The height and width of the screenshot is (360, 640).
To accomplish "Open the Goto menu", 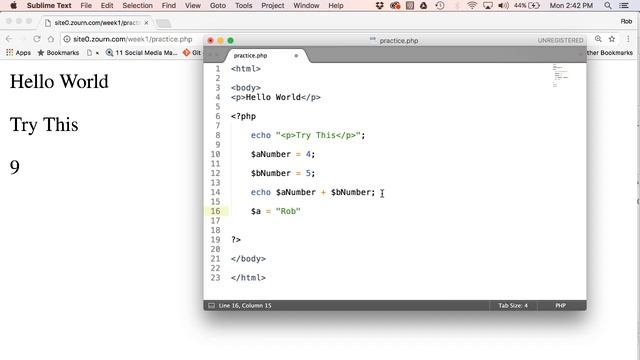I will pyautogui.click(x=218, y=5).
